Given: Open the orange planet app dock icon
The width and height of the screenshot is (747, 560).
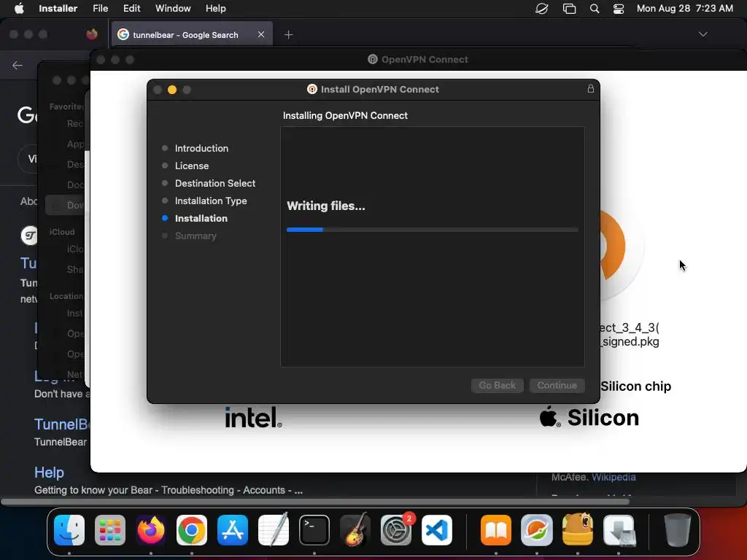Looking at the screenshot, I should click(537, 529).
